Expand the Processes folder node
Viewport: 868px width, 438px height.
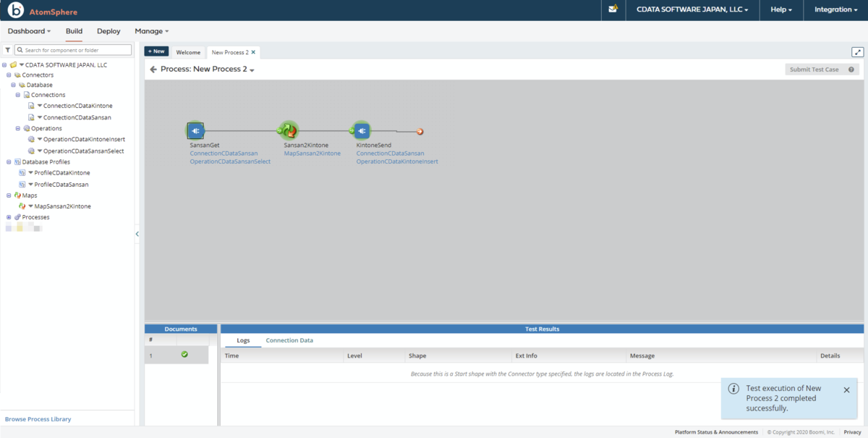pyautogui.click(x=9, y=217)
